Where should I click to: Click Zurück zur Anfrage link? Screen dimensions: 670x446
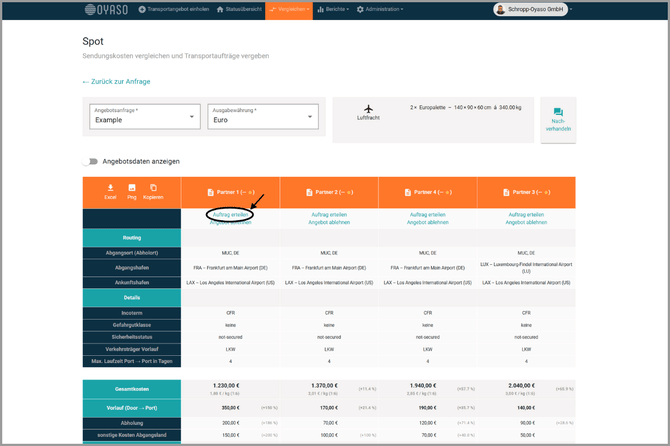(x=118, y=81)
